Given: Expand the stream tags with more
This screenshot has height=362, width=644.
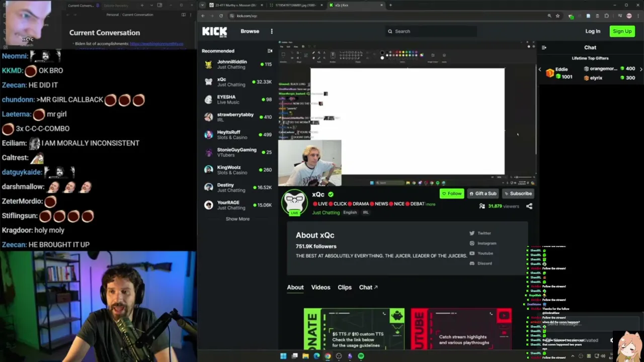Looking at the screenshot, I should click(x=431, y=204).
